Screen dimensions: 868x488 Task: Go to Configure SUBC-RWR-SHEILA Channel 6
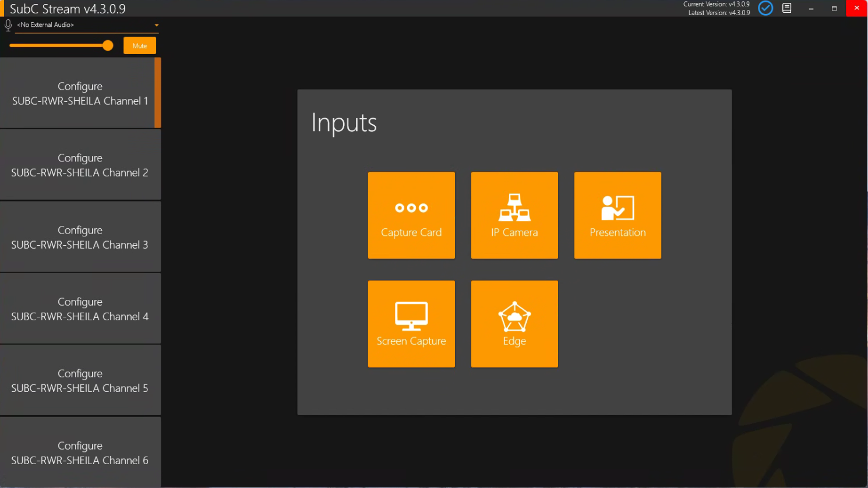pos(80,452)
